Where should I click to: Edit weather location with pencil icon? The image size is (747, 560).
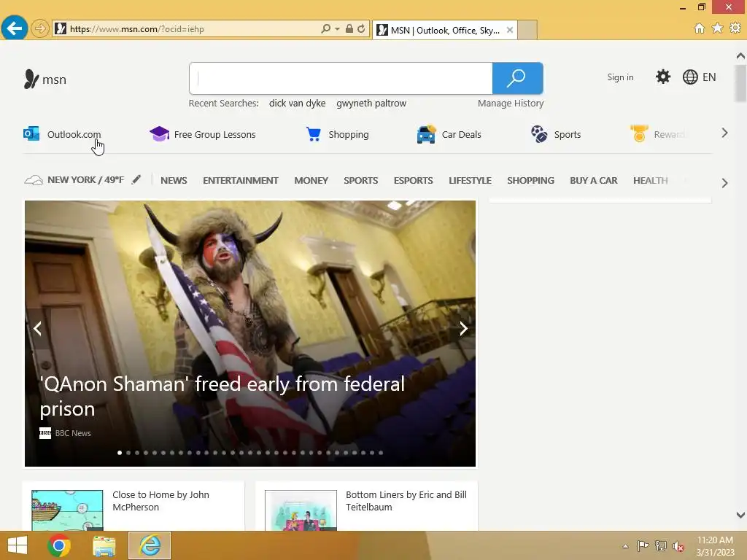136,179
